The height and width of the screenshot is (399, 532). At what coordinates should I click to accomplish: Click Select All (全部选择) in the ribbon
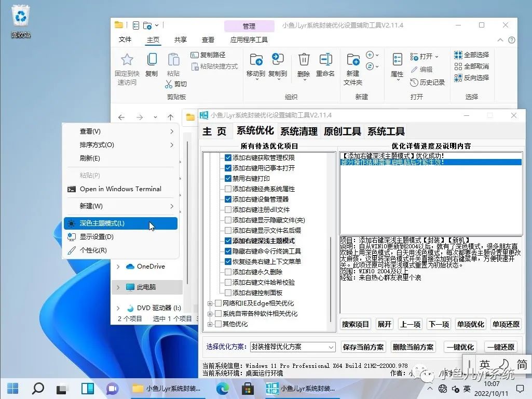(472, 55)
